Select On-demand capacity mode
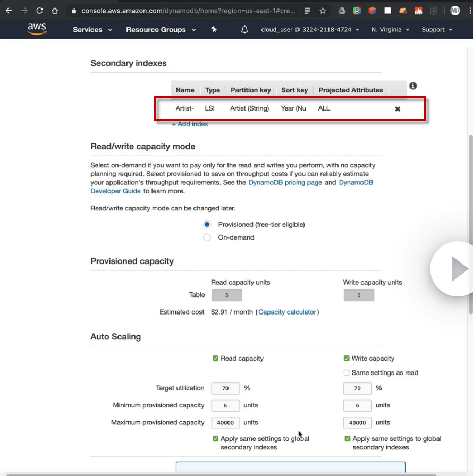Screen dimensions: 473x476 coord(207,237)
